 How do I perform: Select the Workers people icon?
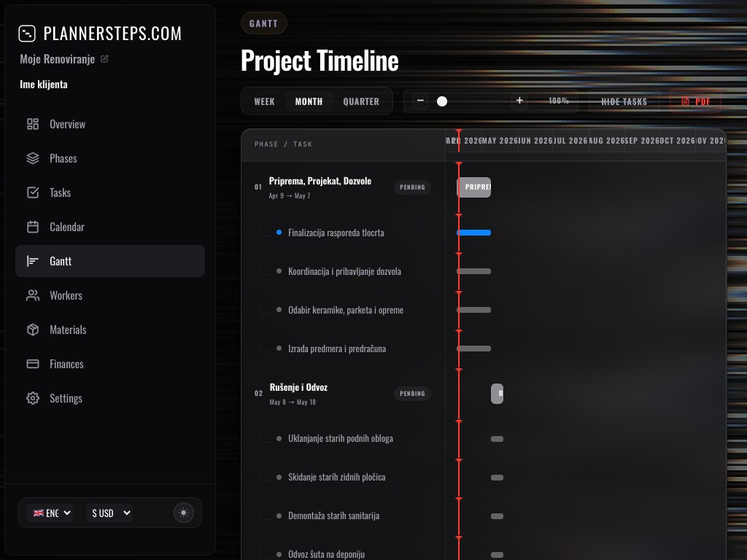(x=32, y=295)
